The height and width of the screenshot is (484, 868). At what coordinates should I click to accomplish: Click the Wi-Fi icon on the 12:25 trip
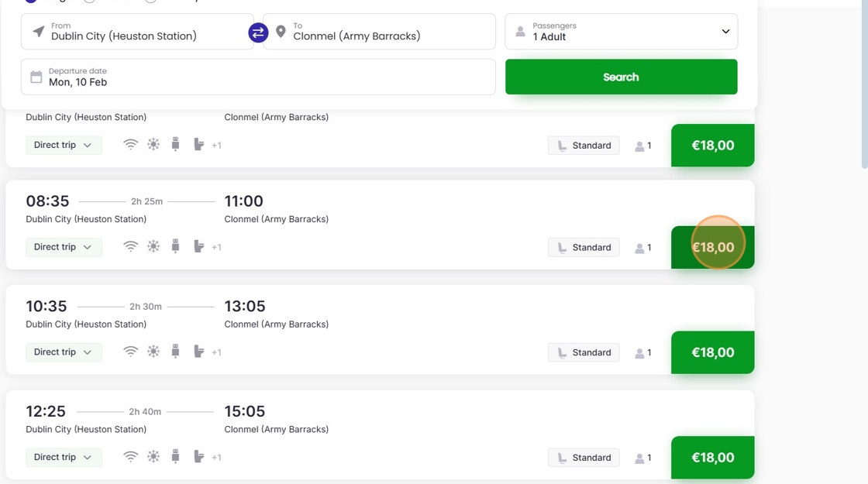[131, 457]
